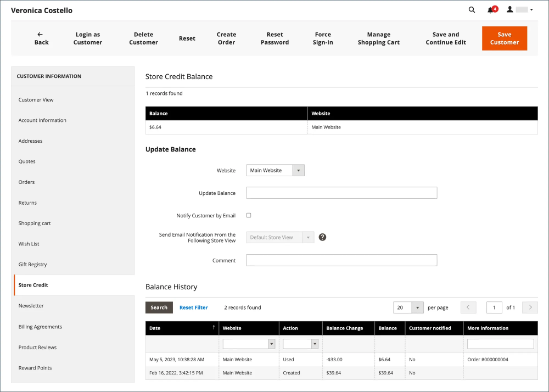Click the Back arrow button
This screenshot has height=392, width=549.
pyautogui.click(x=41, y=38)
